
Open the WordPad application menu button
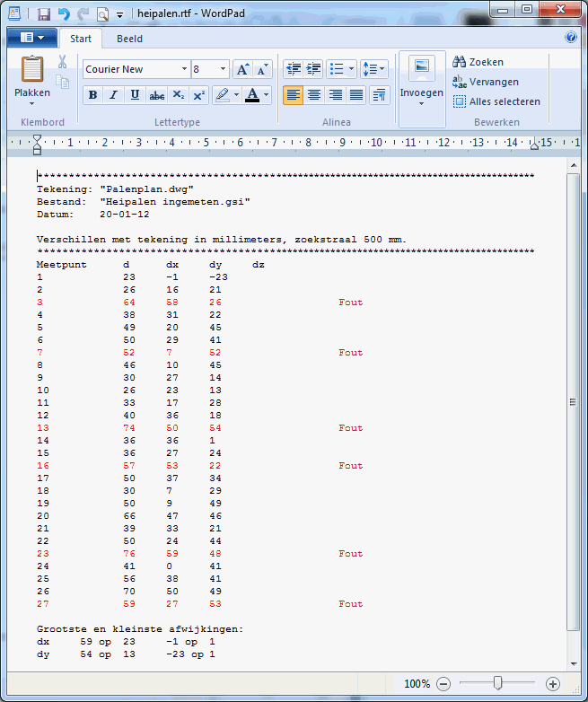tap(32, 38)
